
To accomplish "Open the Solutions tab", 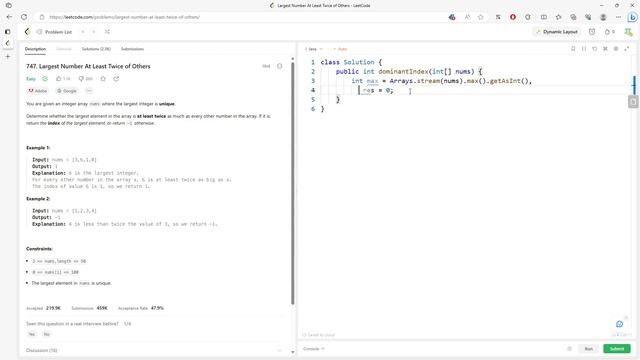I will coord(96,49).
